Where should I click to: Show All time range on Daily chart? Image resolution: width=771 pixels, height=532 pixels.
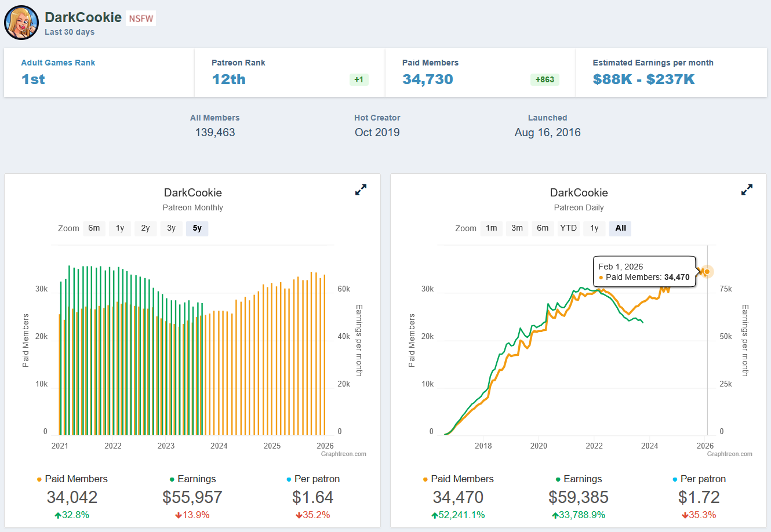click(620, 228)
